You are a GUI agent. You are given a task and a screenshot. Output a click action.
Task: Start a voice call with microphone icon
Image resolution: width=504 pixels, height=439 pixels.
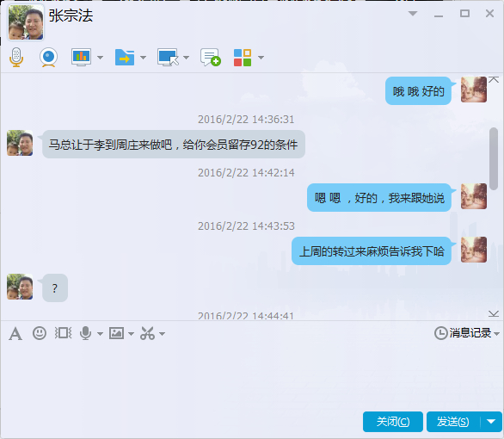pyautogui.click(x=16, y=58)
